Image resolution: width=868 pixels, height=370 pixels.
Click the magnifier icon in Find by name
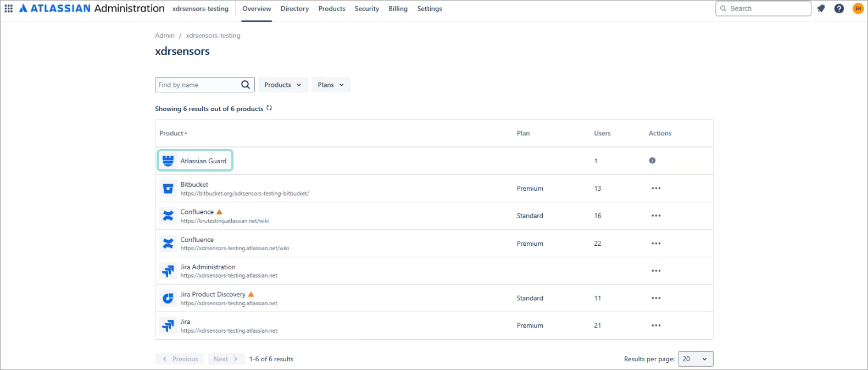[246, 85]
